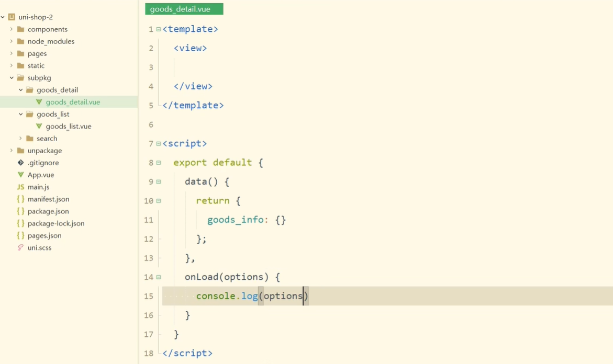Expand the static folder arrow
The image size is (613, 364).
coord(12,65)
